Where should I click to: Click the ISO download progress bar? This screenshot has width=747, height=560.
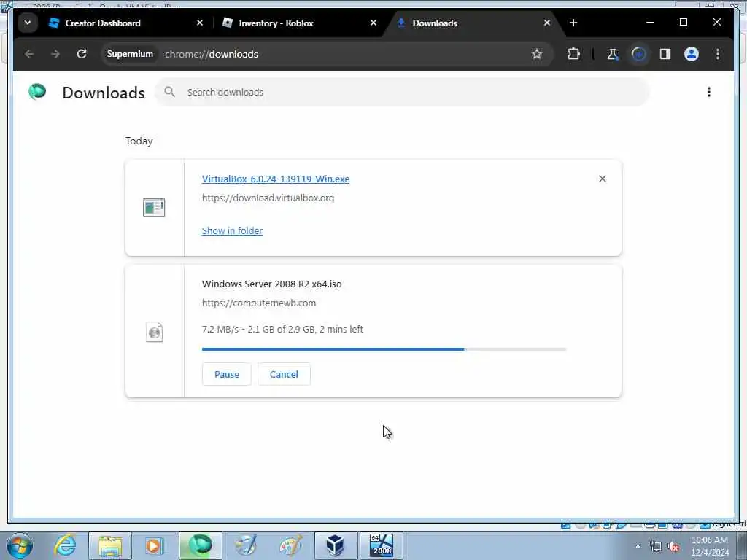click(x=384, y=349)
